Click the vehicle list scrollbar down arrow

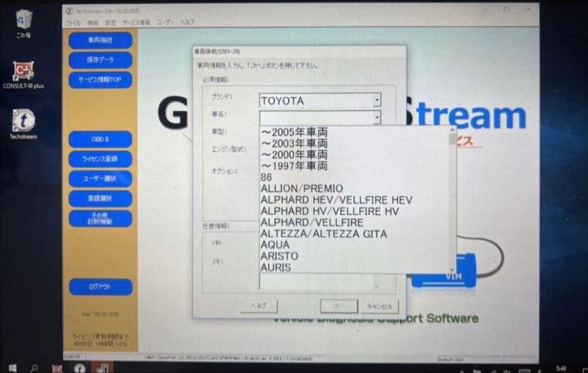pyautogui.click(x=452, y=270)
